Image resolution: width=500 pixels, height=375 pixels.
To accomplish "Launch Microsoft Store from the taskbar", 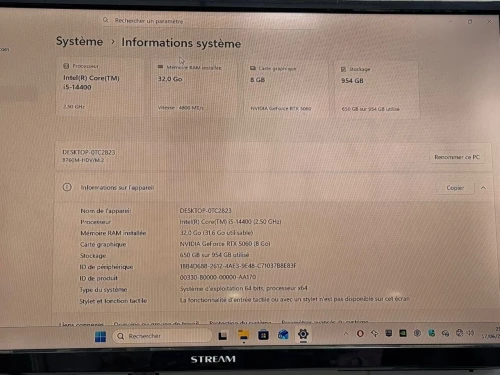I will click(263, 335).
